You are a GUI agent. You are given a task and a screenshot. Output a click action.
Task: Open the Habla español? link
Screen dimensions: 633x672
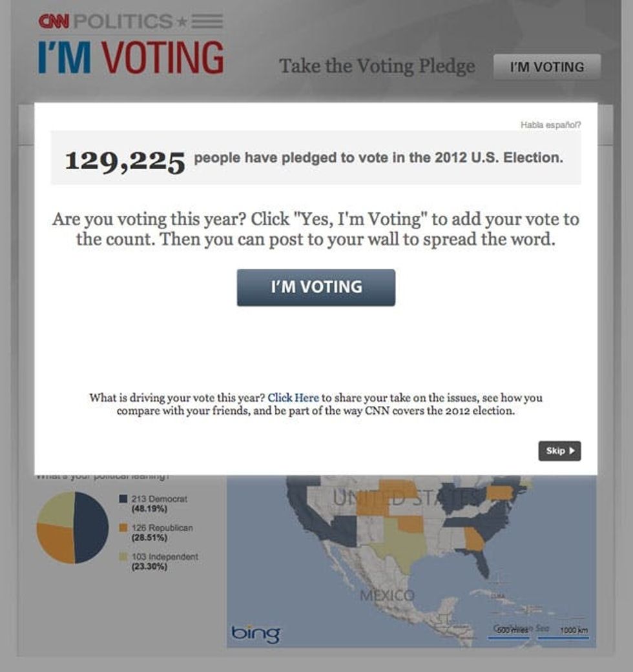click(x=550, y=125)
